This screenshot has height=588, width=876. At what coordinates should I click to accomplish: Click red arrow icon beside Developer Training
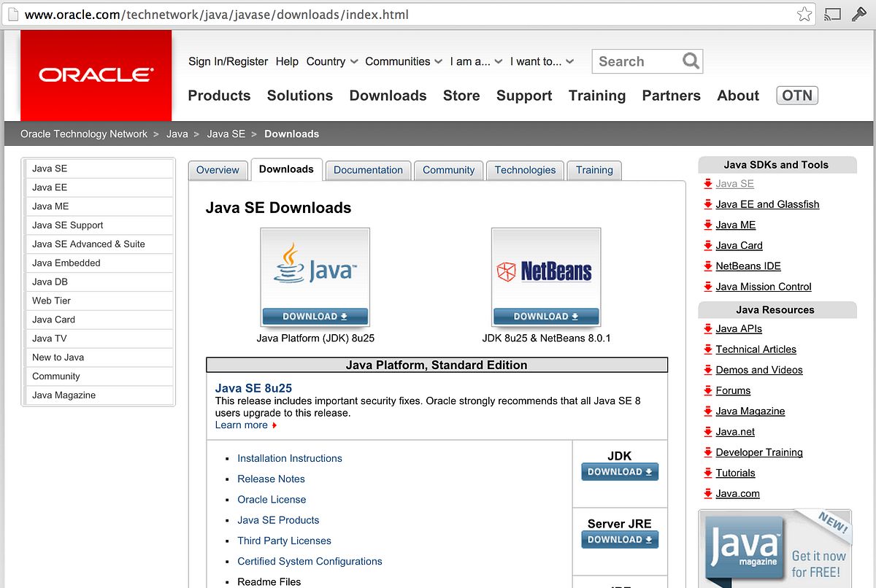click(x=708, y=452)
